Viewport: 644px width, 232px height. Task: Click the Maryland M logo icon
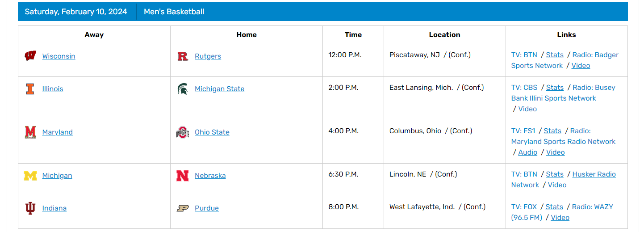point(30,132)
